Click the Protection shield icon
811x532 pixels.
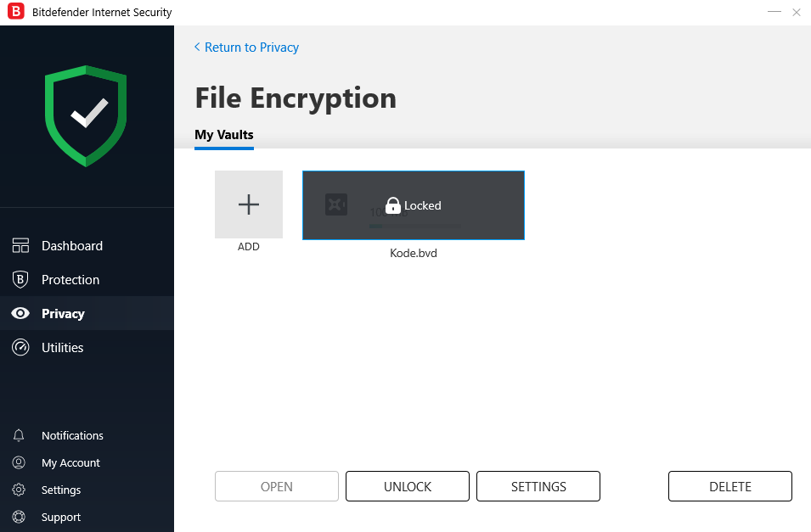[x=20, y=280]
